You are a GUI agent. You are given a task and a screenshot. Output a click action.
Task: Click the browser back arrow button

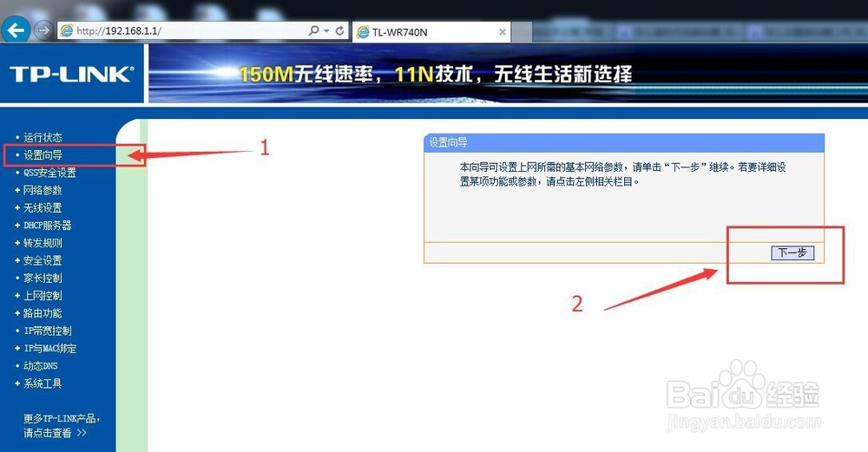point(16,29)
